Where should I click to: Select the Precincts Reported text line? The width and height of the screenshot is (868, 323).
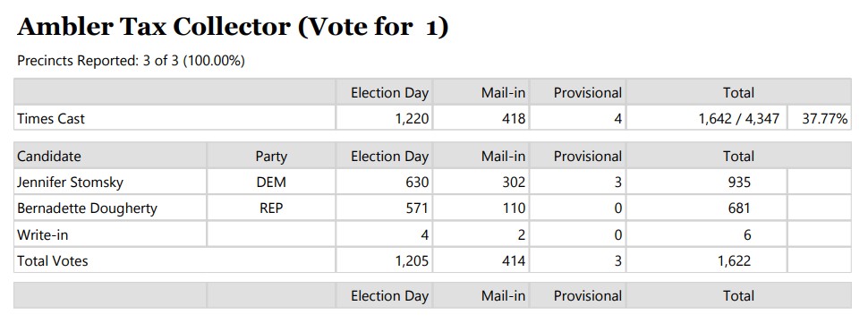[132, 61]
